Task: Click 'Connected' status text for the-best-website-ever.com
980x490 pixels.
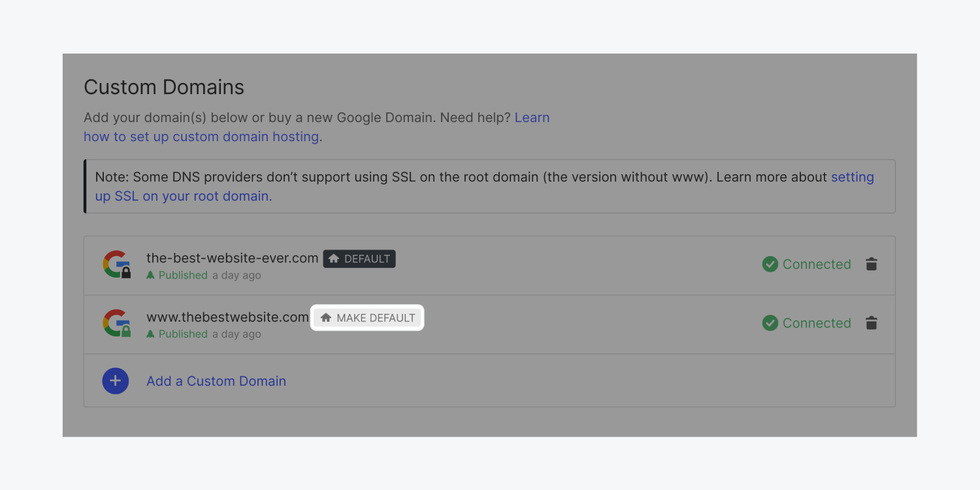Action: (x=817, y=264)
